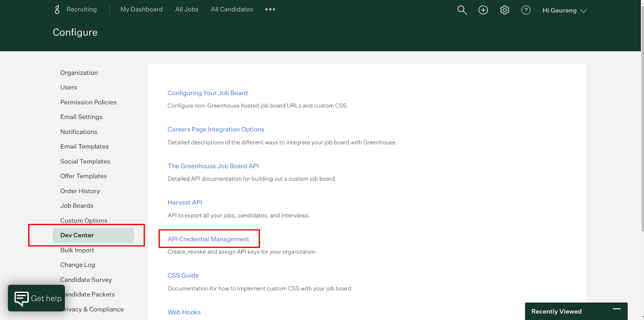Open Custom Options in the sidebar
The width and height of the screenshot is (644, 320).
[x=84, y=221]
